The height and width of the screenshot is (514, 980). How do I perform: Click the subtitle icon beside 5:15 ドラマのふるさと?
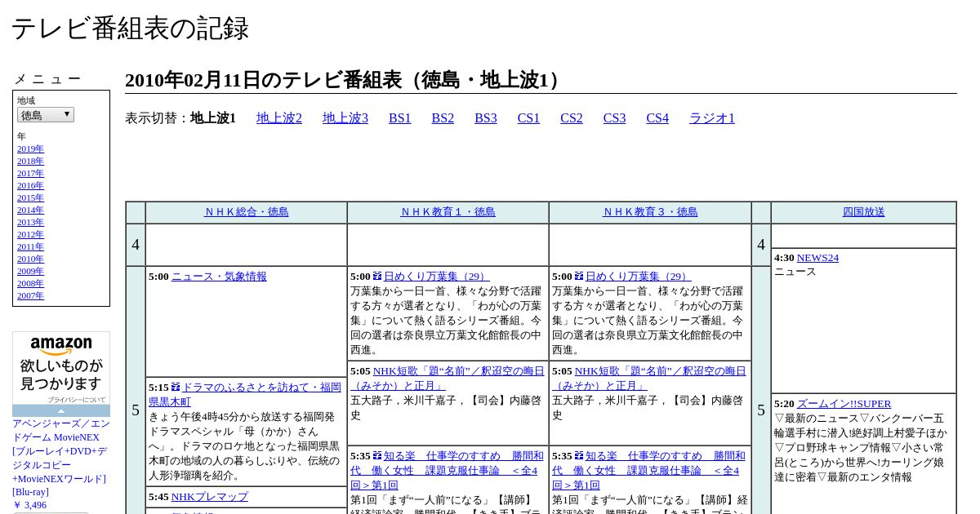[176, 388]
